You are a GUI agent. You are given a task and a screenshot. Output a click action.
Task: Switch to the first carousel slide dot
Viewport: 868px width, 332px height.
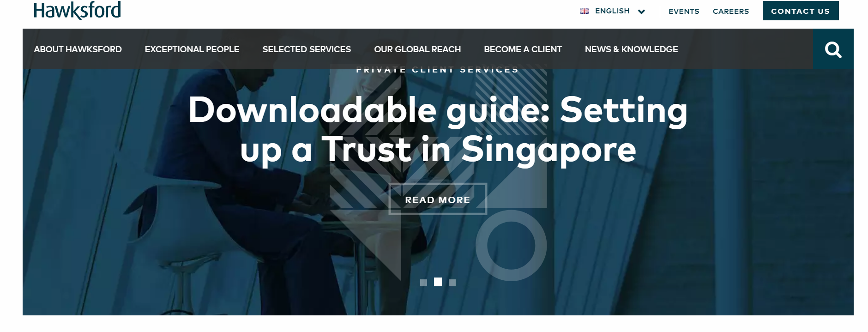point(423,283)
